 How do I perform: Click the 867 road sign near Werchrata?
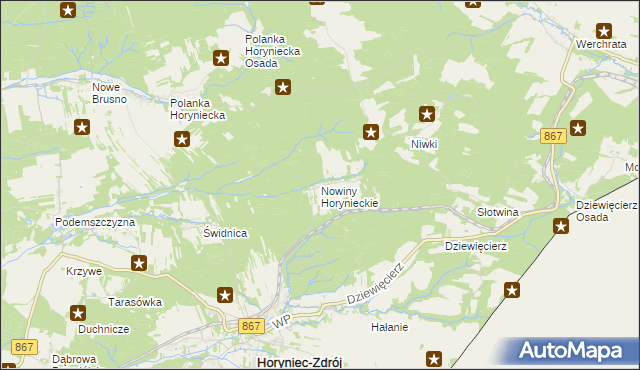(553, 136)
